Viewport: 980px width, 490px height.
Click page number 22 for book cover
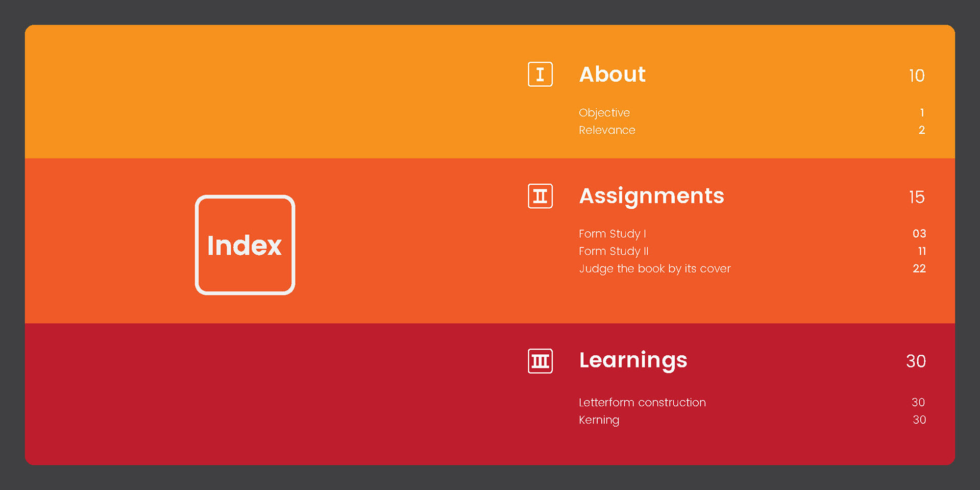point(919,268)
